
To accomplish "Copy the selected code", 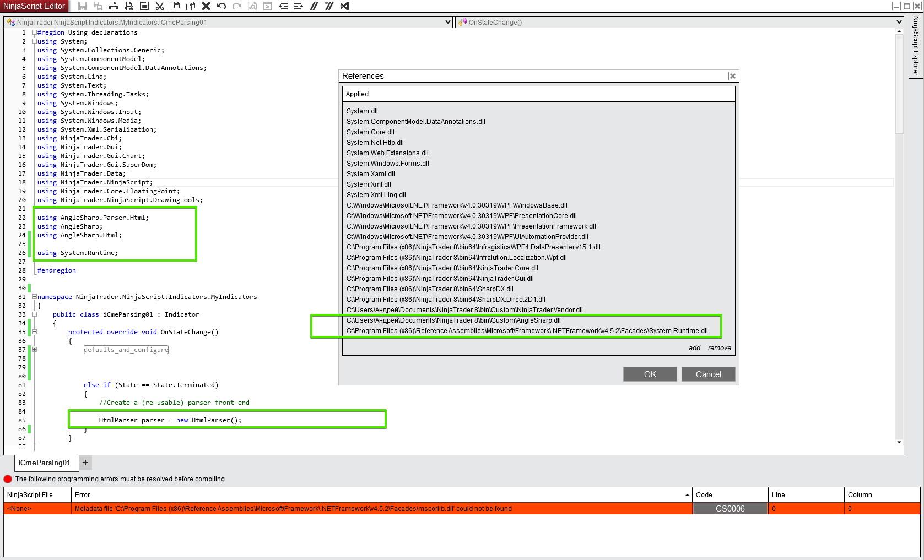I will (175, 6).
